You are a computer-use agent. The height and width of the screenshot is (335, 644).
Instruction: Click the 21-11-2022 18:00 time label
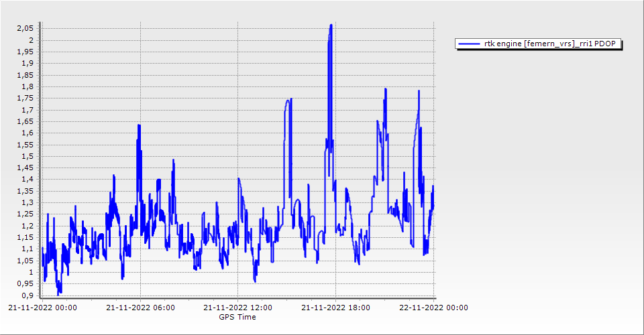(336, 308)
